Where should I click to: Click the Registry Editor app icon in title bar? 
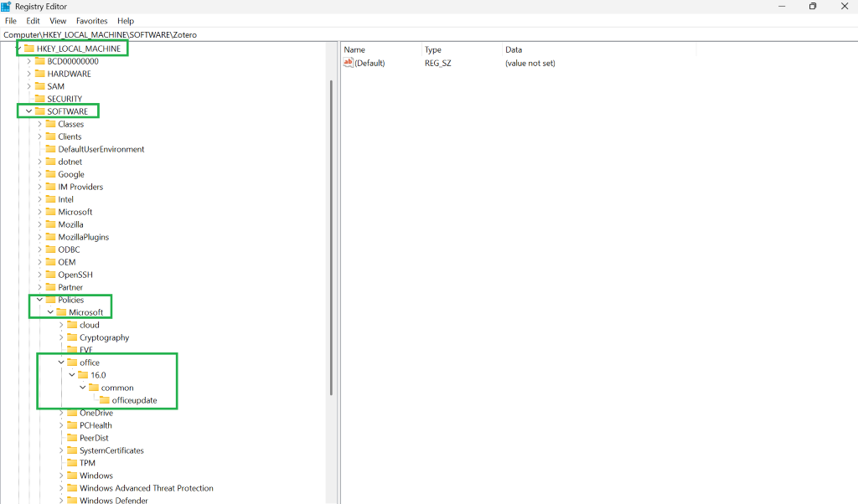click(6, 7)
